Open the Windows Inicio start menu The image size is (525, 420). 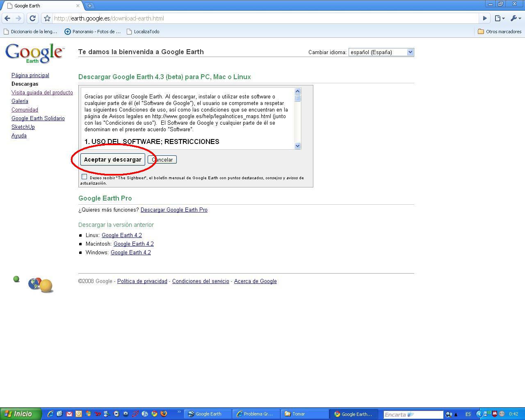[21, 414]
